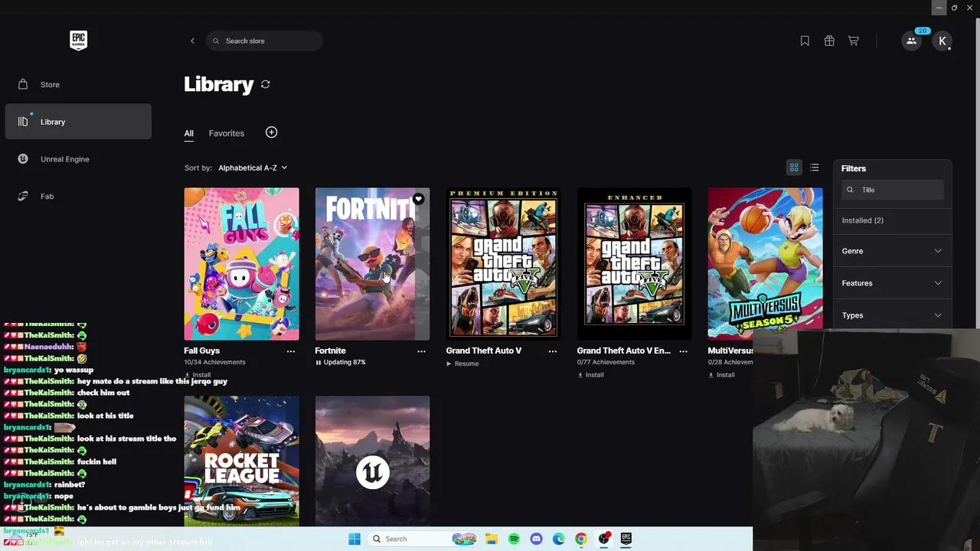This screenshot has height=551, width=980.
Task: Focus the Search store field
Action: tap(264, 41)
